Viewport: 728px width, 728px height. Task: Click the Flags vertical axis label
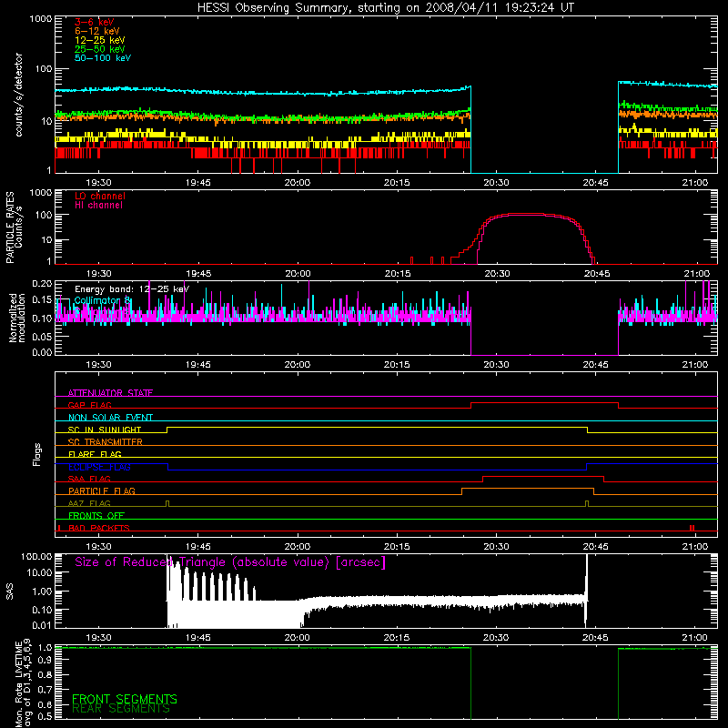[36, 454]
